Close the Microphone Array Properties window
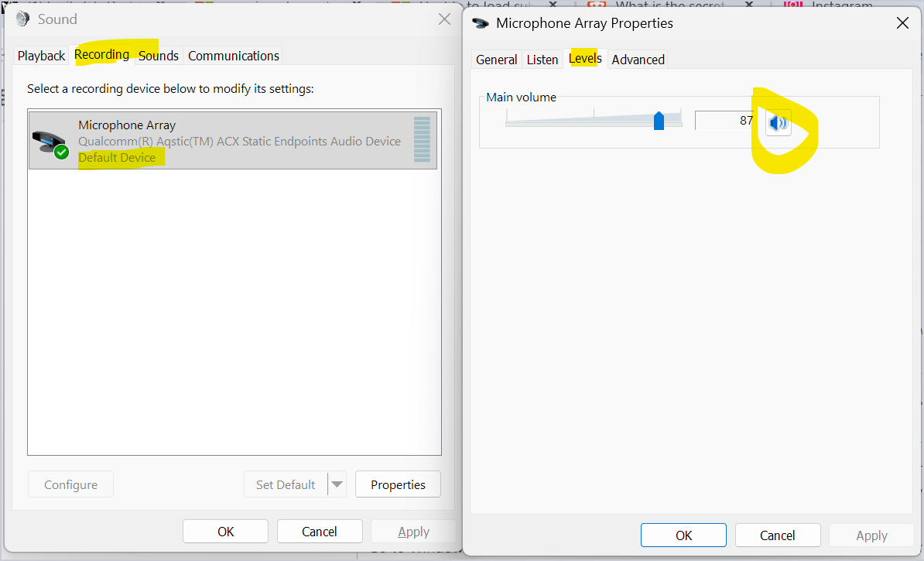This screenshot has height=561, width=924. 902,23
